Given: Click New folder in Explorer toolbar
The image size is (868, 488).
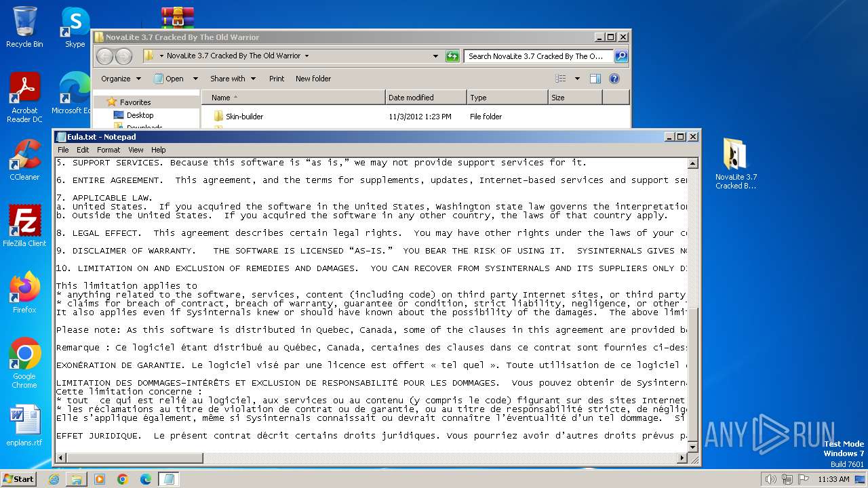Looking at the screenshot, I should 313,79.
